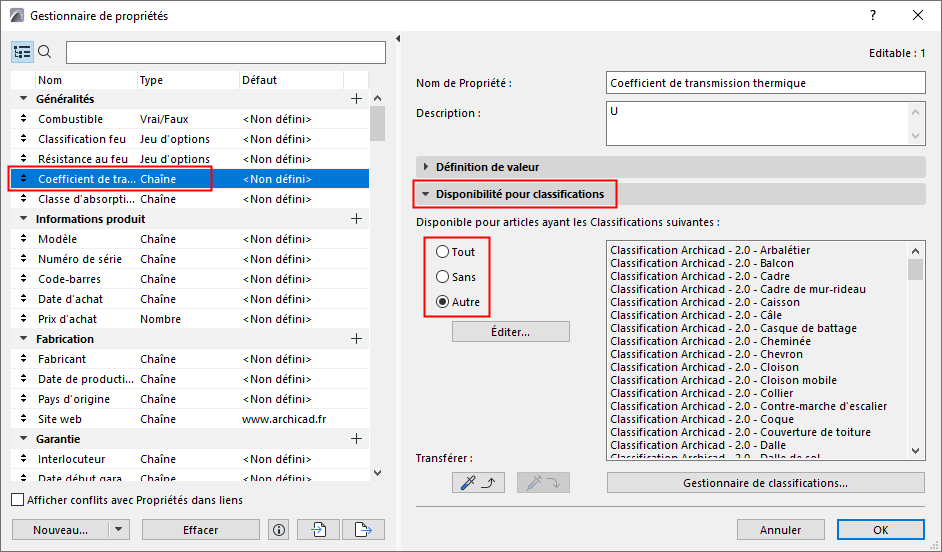Grab the reorder handle for Résistance au feu
The height and width of the screenshot is (552, 942).
(23, 159)
